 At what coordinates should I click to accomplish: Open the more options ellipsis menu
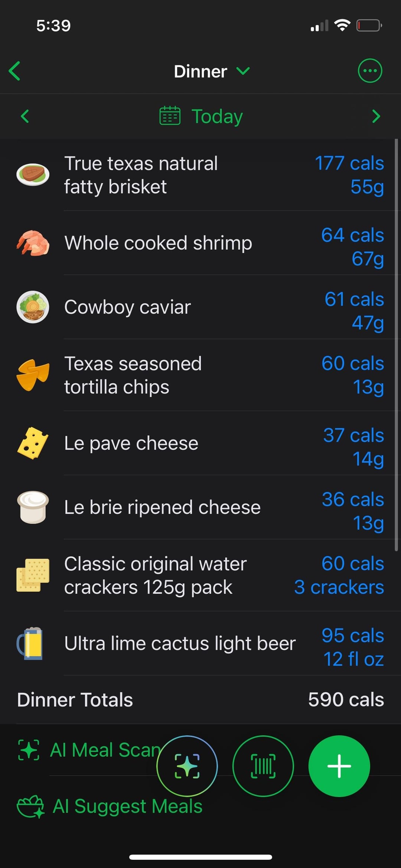click(x=369, y=71)
